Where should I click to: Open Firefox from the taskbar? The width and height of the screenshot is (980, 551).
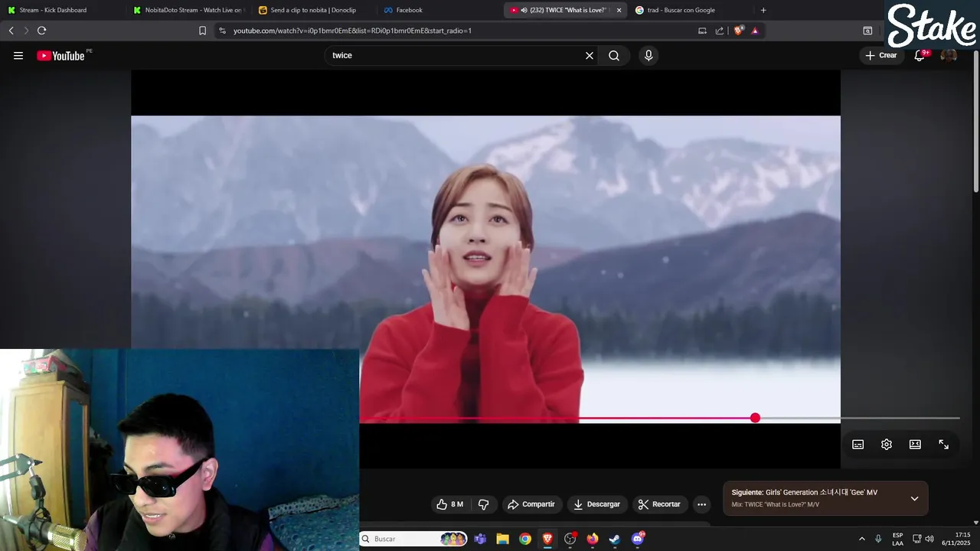click(x=593, y=539)
